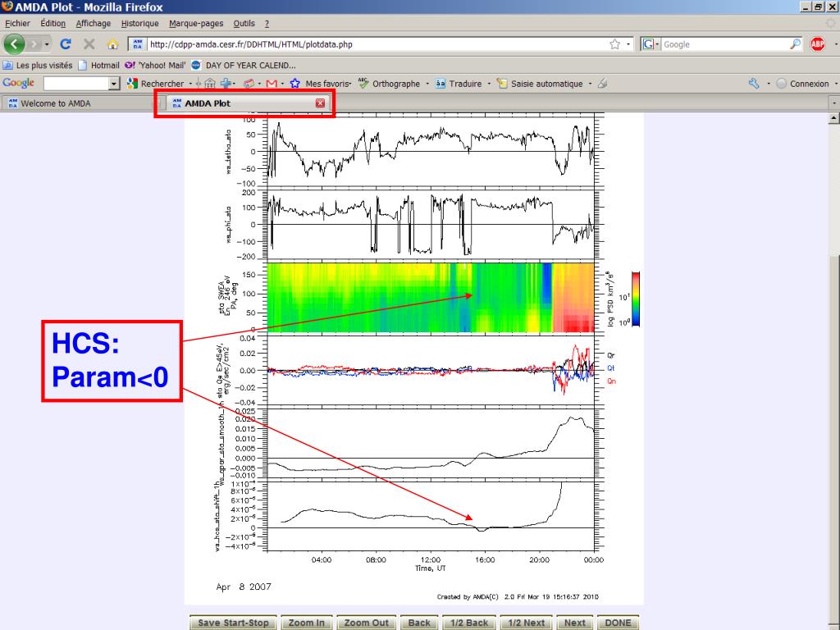Go to the Home page icon
840x630 pixels.
112,44
